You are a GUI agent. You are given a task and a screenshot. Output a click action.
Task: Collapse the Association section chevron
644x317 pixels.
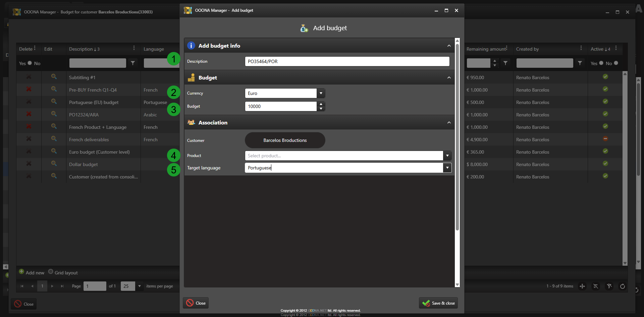point(449,123)
